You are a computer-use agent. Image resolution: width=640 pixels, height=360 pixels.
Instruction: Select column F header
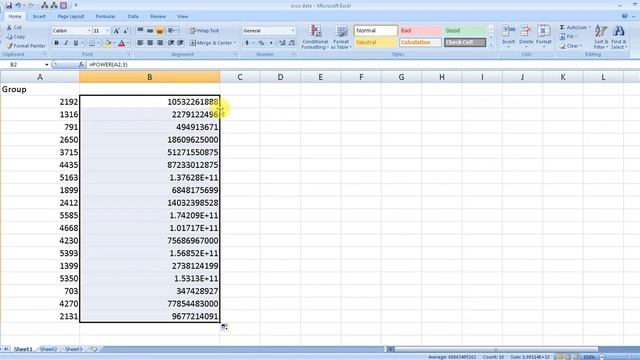pos(361,77)
